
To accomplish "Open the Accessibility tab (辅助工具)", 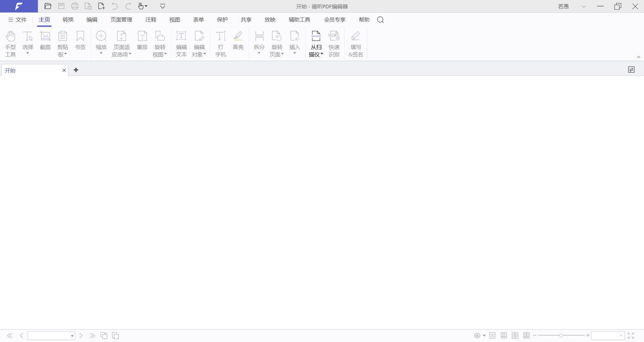I will 300,20.
